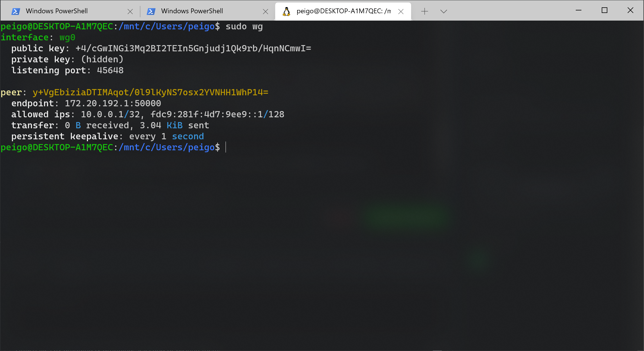Click the Linux penguin tab icon
This screenshot has width=644, height=351.
point(286,11)
